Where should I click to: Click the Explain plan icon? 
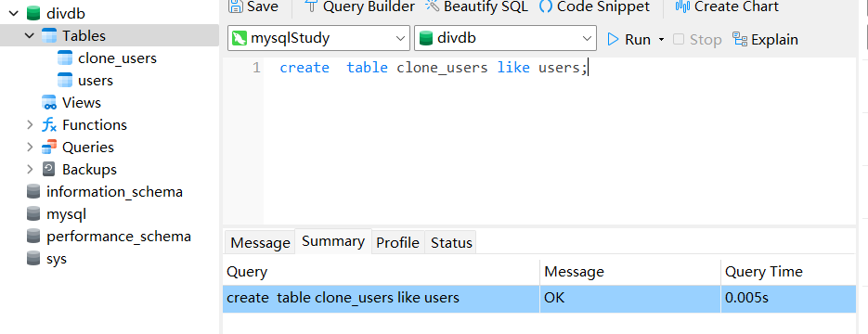click(740, 39)
